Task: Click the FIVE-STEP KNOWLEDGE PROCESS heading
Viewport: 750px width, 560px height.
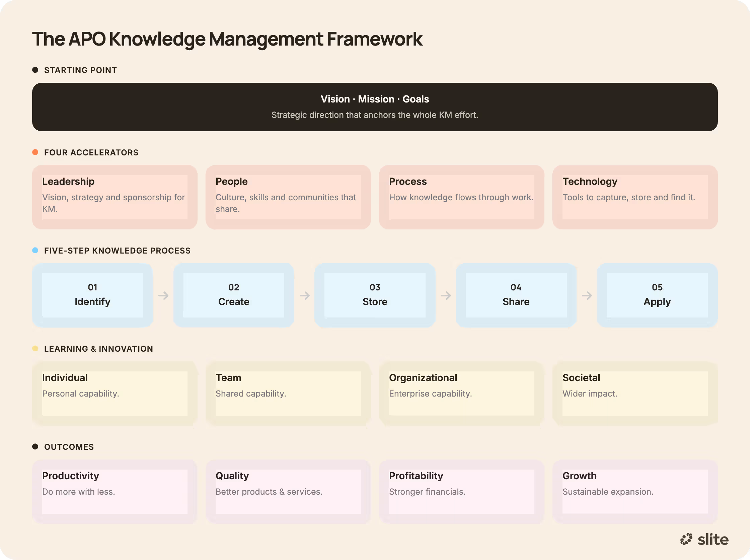Action: [118, 251]
